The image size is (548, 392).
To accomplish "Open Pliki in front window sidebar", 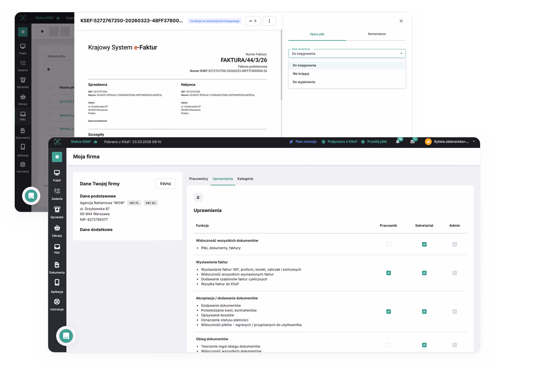I will [57, 249].
